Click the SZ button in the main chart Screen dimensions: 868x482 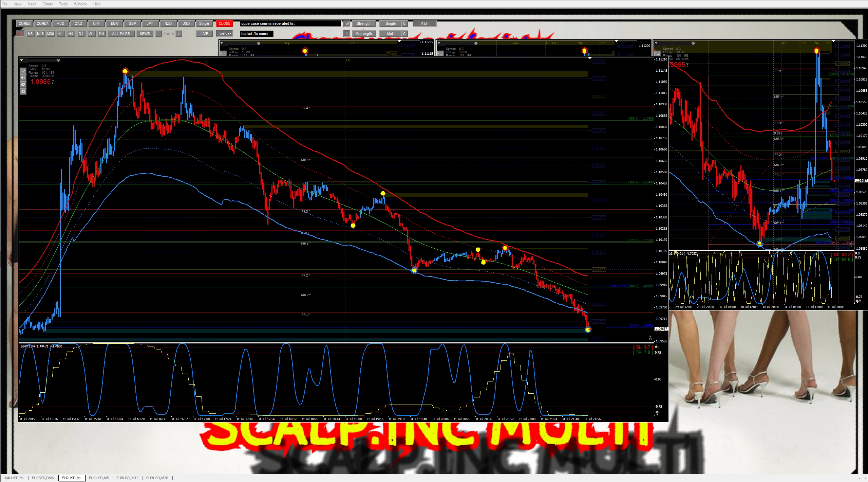click(x=23, y=71)
